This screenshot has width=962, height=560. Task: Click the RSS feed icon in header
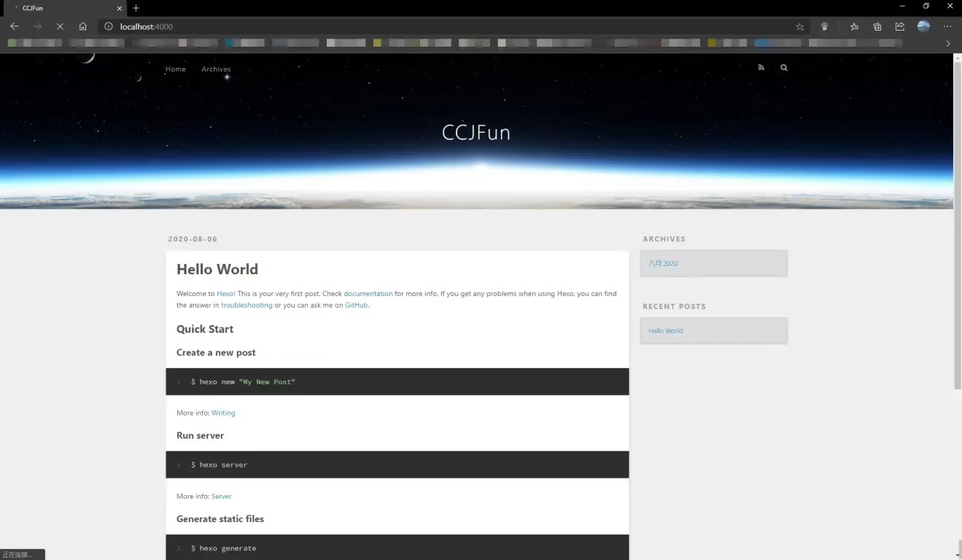click(x=761, y=68)
